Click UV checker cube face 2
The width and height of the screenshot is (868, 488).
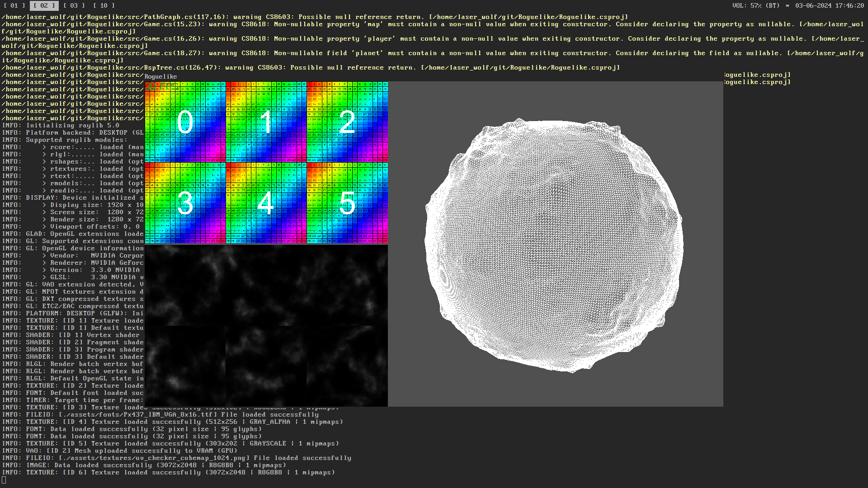point(347,122)
